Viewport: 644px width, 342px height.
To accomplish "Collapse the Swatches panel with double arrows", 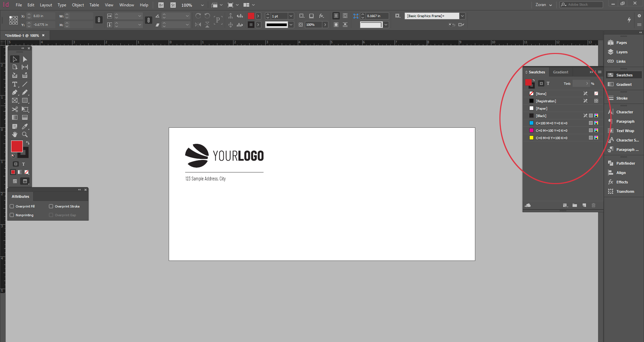I will tap(591, 72).
